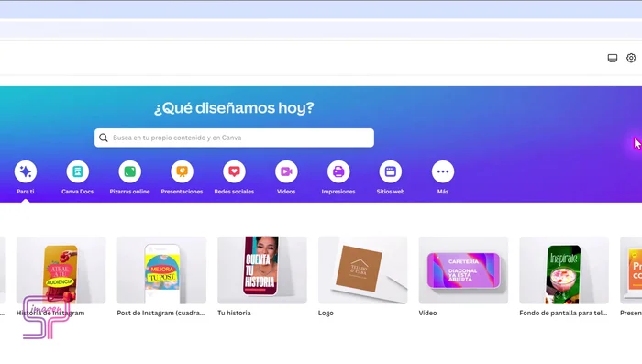Open Fondo de pantalla para teléfono thumbnail

coord(564,270)
